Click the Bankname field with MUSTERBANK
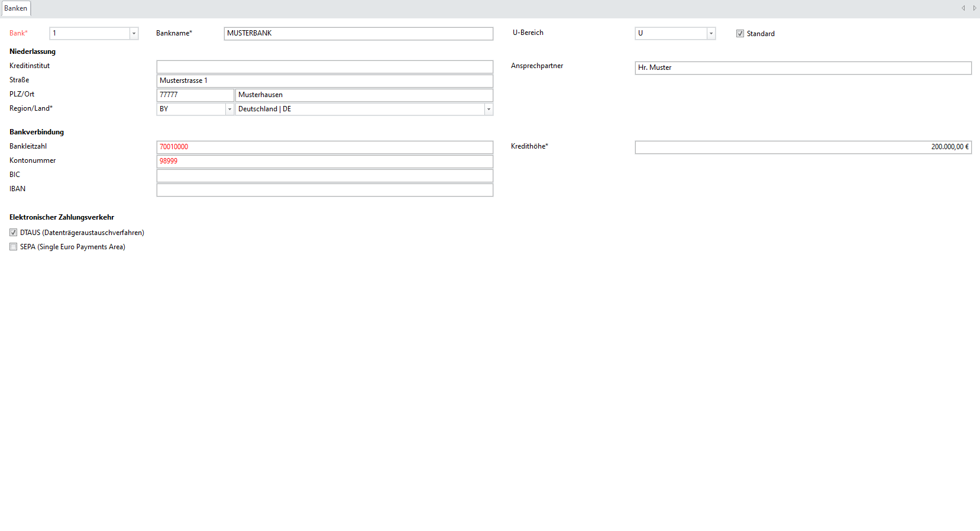 [358, 34]
